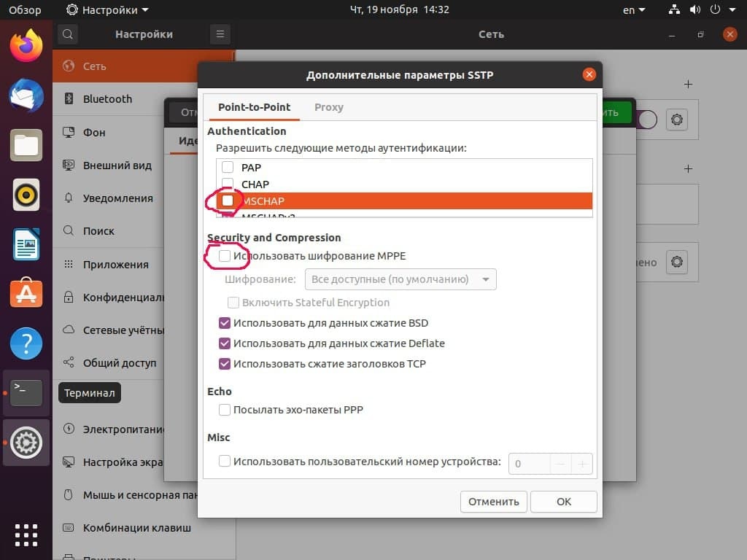Open Firefox from the dock
This screenshot has height=560, width=747.
point(26,46)
